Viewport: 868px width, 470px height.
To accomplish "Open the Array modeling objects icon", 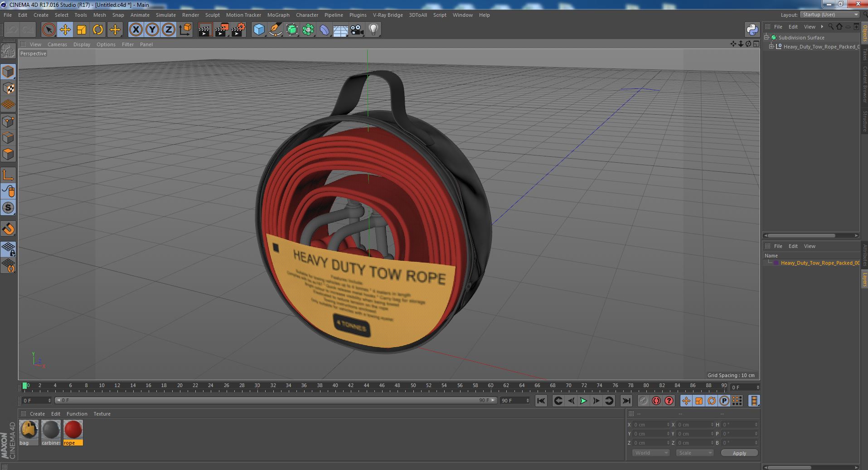I will point(308,30).
